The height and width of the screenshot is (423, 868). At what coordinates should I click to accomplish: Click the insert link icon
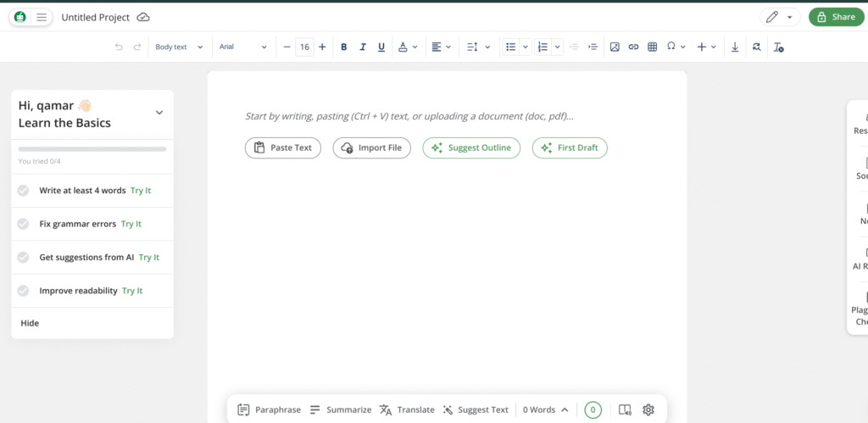tap(633, 47)
